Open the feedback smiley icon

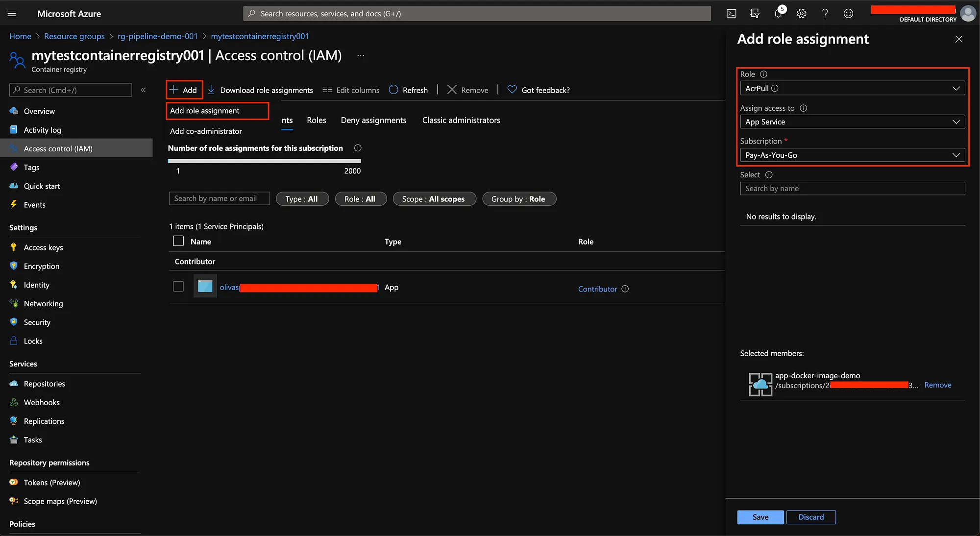(848, 14)
